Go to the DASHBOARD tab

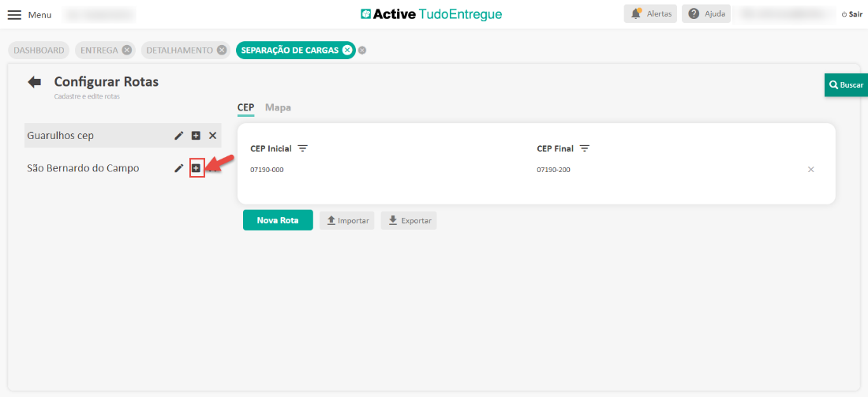[39, 50]
